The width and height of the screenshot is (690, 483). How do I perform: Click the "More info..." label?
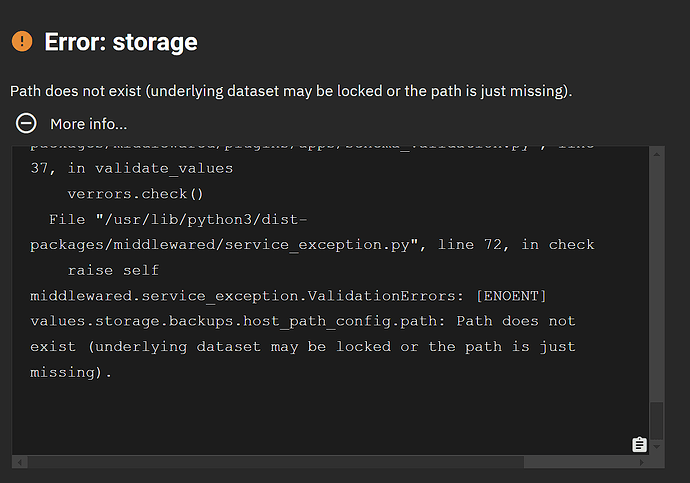pyautogui.click(x=88, y=124)
